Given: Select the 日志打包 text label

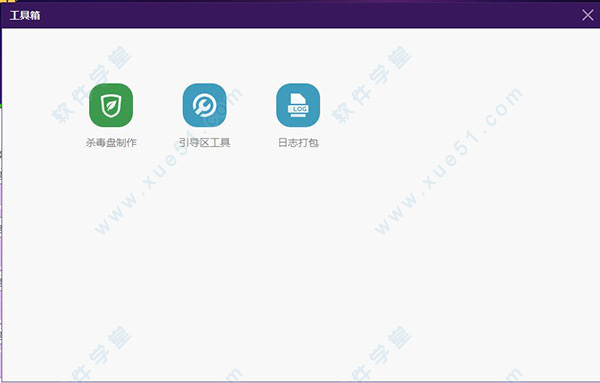Looking at the screenshot, I should (x=298, y=143).
